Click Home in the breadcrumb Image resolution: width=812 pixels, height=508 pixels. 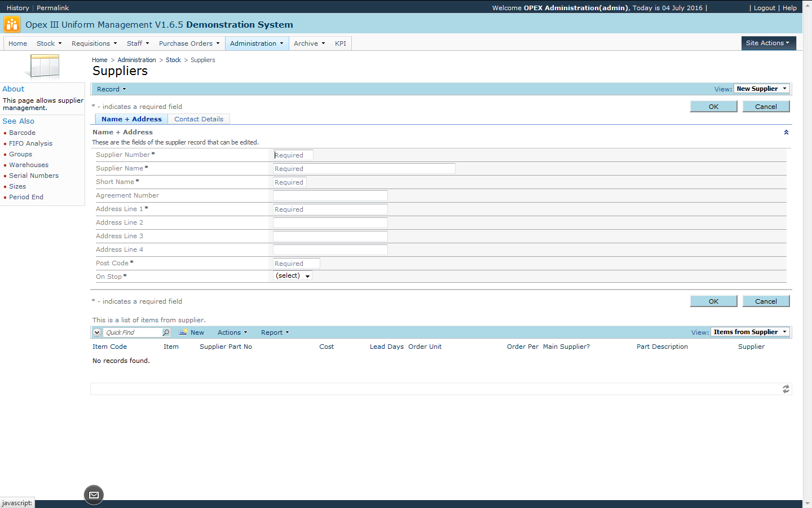99,60
